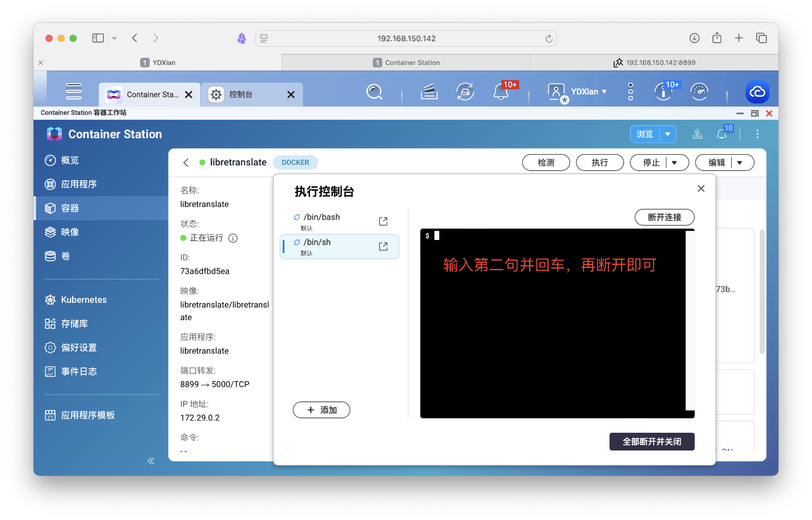Expand the 编辑 button dropdown arrow
This screenshot has width=812, height=520.
click(740, 162)
